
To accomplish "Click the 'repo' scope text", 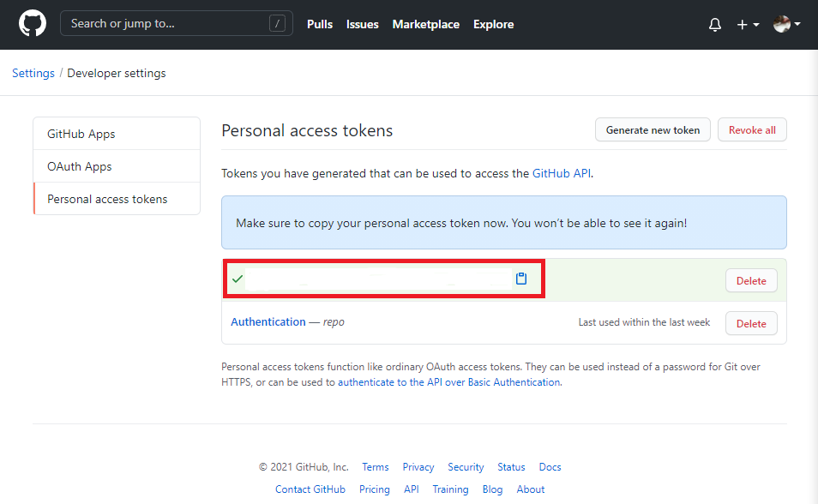I will point(334,322).
